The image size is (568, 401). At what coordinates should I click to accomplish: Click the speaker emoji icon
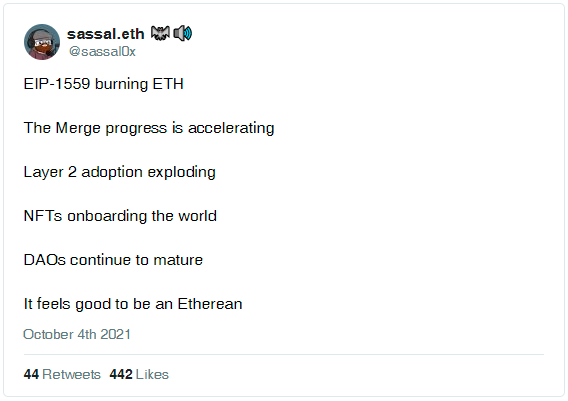[183, 33]
